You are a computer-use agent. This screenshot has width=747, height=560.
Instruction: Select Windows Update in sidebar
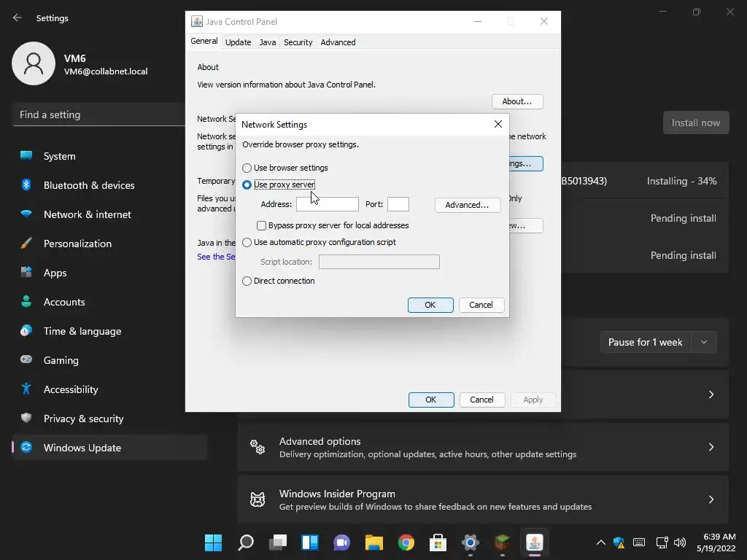[109, 448]
